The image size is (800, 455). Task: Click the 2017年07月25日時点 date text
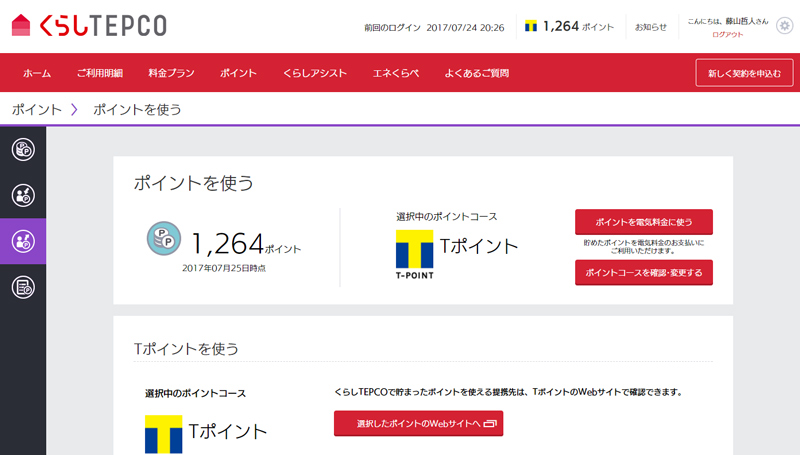pyautogui.click(x=224, y=268)
